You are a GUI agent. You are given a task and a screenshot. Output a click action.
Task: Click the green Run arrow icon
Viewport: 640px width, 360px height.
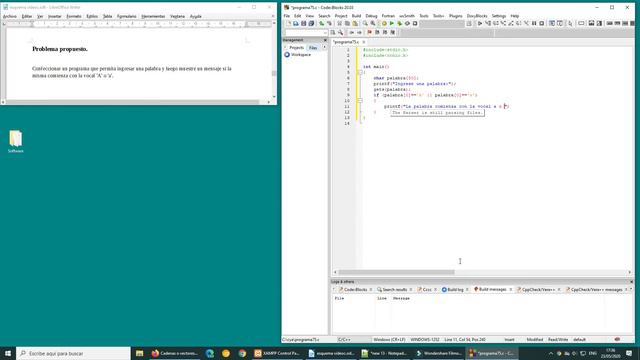392,24
